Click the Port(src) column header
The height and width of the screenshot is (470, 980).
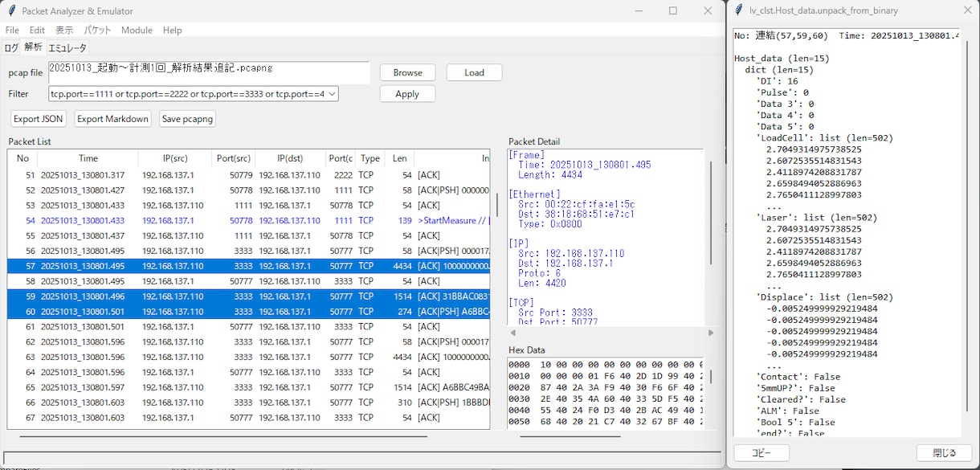tap(234, 158)
